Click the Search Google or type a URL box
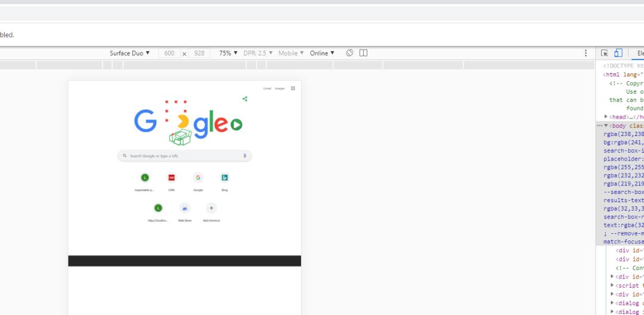The width and height of the screenshot is (644, 315). (x=185, y=156)
